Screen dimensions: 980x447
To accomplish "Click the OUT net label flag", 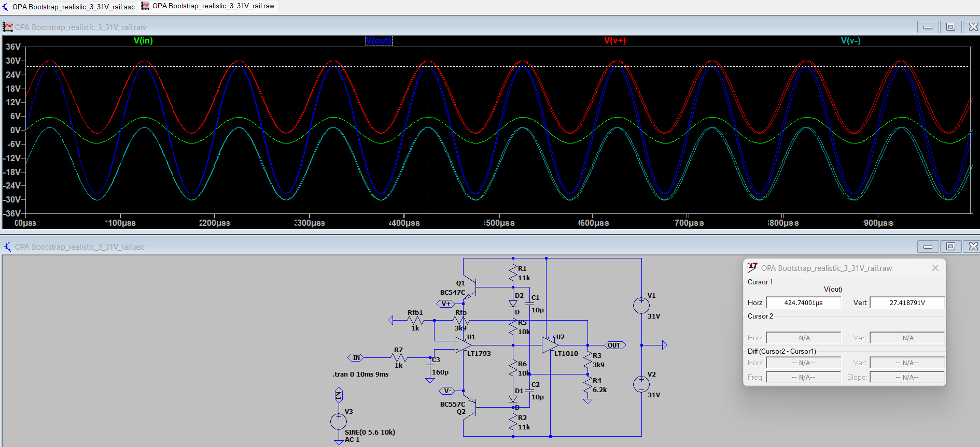I will click(x=615, y=345).
